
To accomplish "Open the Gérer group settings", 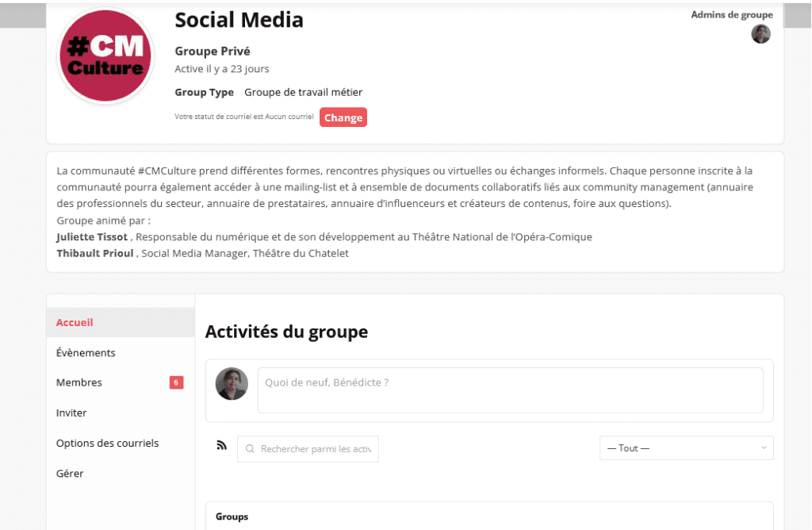I will pos(70,473).
